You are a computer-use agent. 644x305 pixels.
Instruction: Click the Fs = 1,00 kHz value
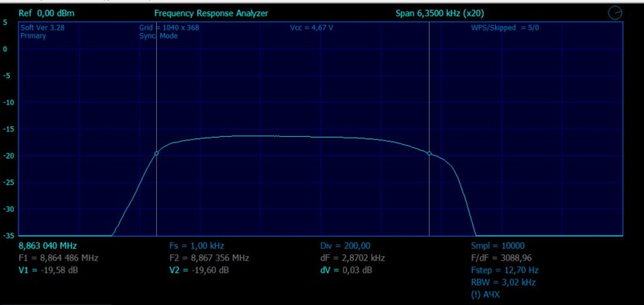tap(196, 246)
